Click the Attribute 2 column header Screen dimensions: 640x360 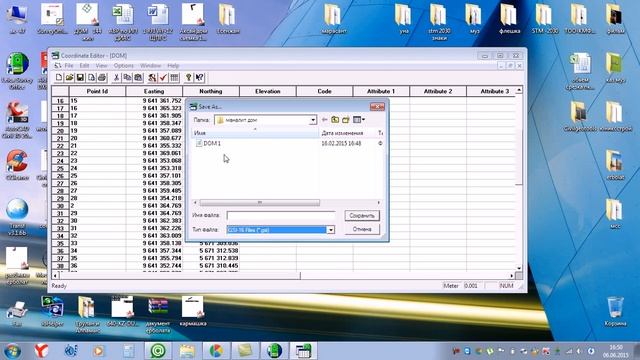click(438, 91)
